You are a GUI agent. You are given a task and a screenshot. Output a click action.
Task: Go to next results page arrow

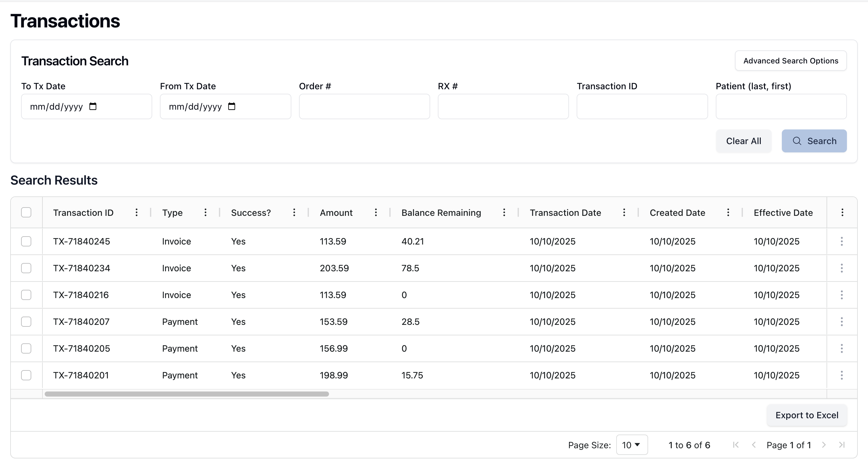point(824,445)
